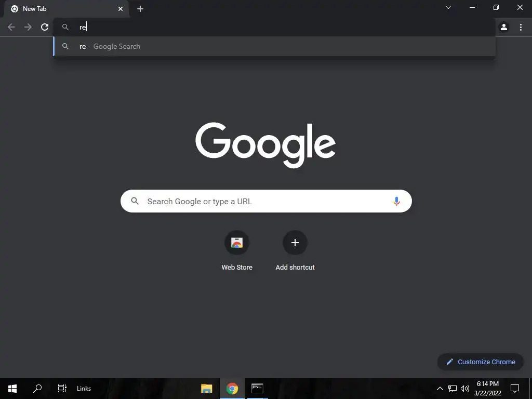Select the New Tab tab

[x=66, y=9]
